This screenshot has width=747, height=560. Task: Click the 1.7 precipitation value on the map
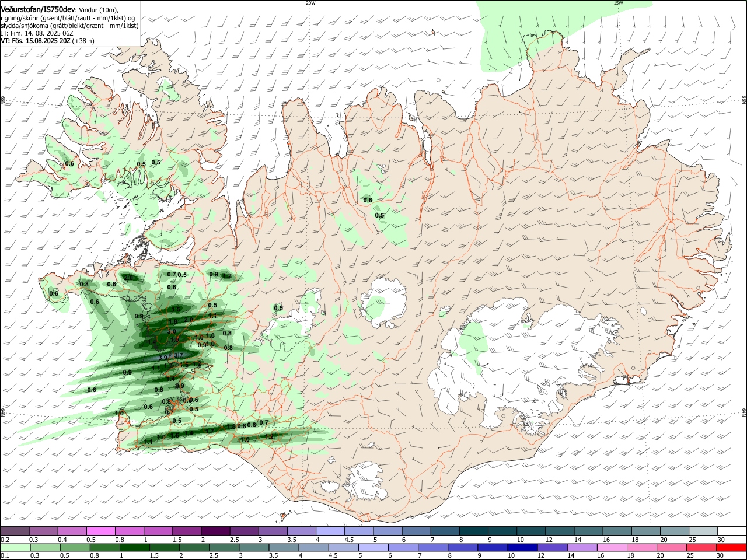[208, 431]
